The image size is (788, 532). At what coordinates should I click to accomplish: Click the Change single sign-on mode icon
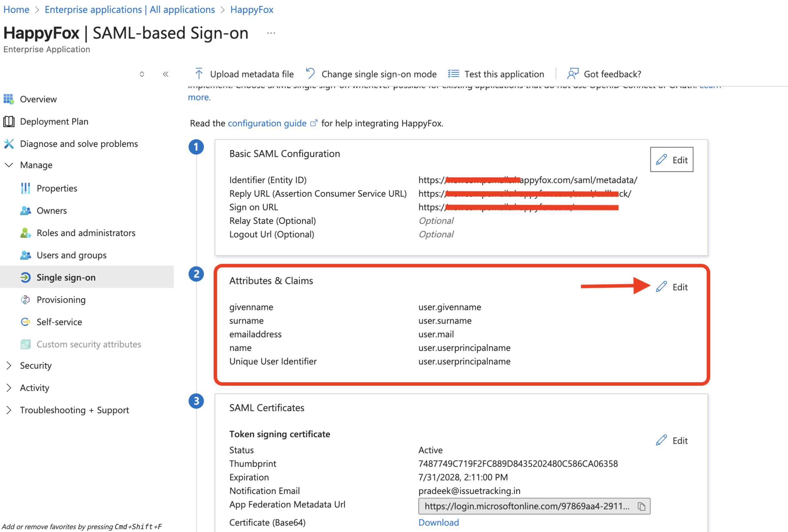[310, 73]
